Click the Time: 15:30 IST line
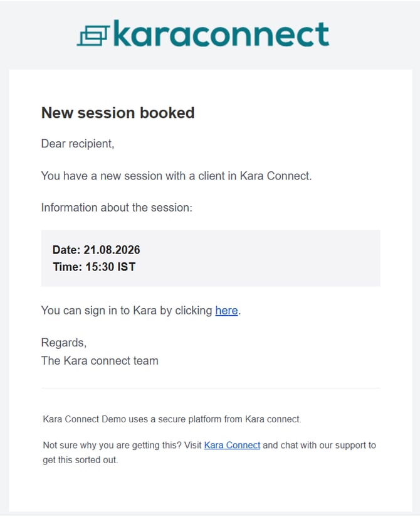 coord(94,267)
